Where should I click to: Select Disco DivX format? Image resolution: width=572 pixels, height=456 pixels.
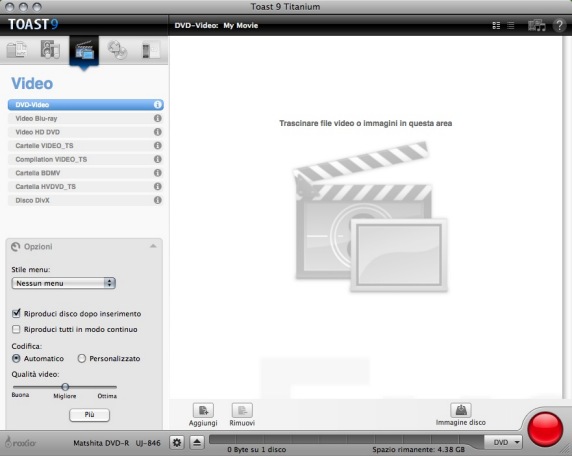(85, 200)
